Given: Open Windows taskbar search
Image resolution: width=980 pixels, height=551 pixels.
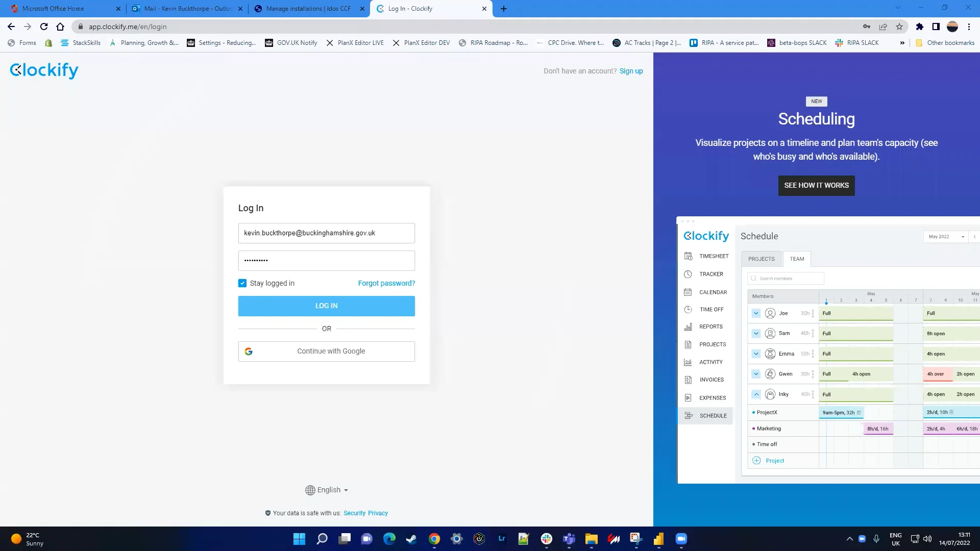Looking at the screenshot, I should pos(322,539).
